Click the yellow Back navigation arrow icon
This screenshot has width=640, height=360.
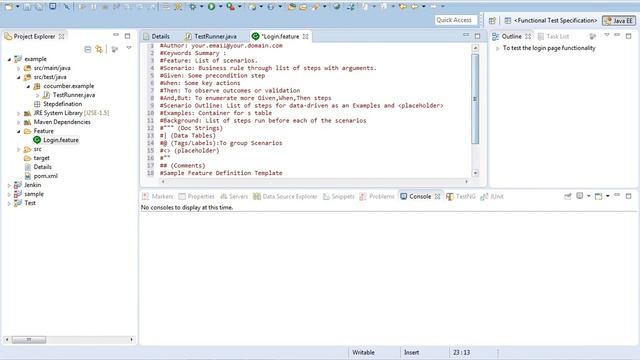[414, 7]
